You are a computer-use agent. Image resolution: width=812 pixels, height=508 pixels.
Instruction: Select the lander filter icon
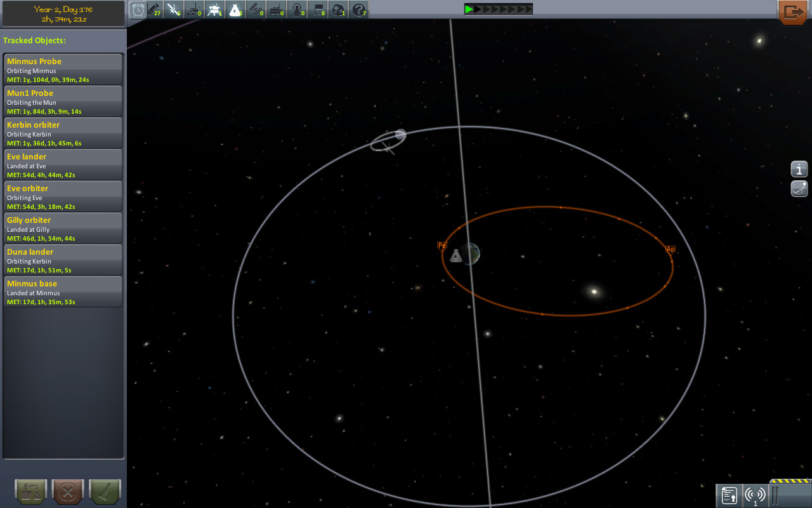(214, 10)
